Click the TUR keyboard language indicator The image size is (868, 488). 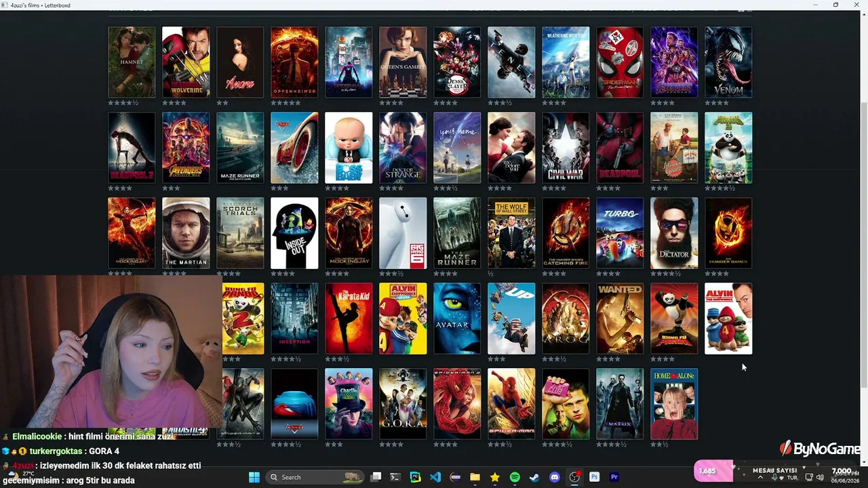point(792,478)
